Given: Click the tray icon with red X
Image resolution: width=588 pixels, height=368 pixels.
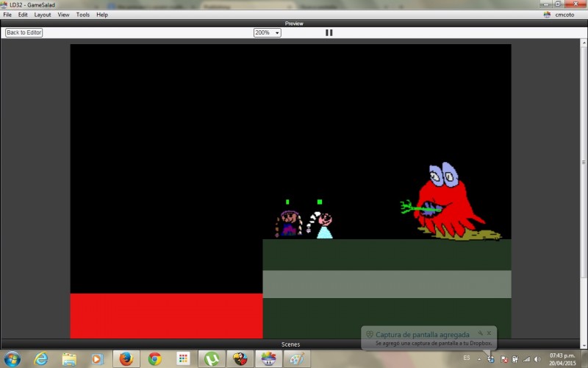Looking at the screenshot, I should (x=504, y=359).
